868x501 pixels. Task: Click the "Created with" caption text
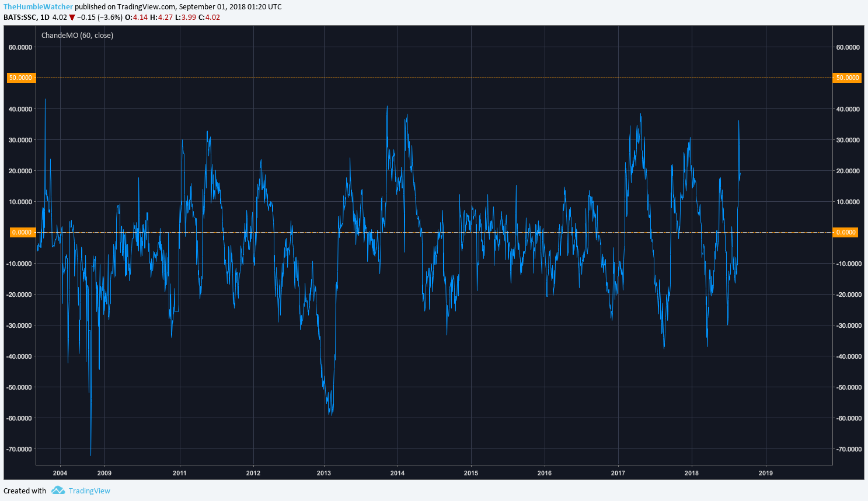[25, 491]
